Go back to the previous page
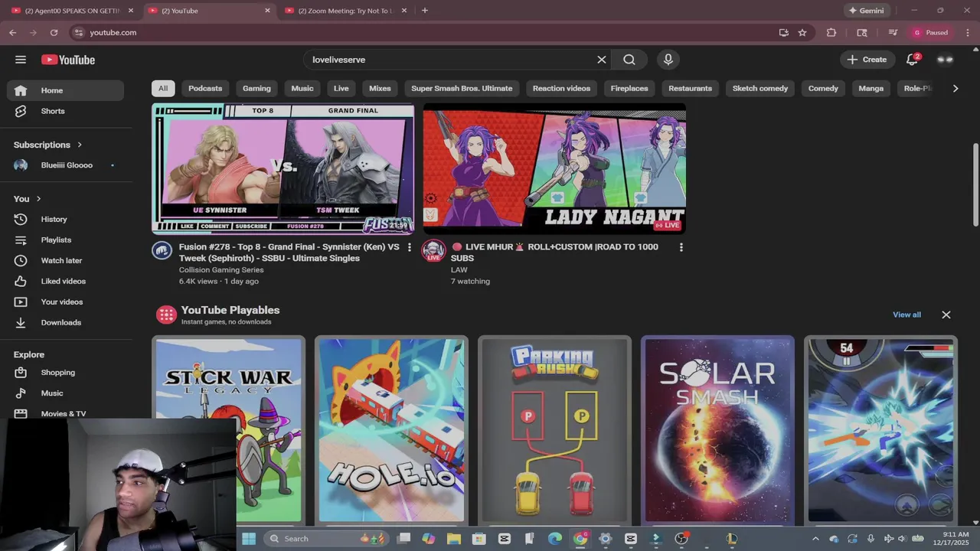This screenshot has height=551, width=980. [12, 33]
